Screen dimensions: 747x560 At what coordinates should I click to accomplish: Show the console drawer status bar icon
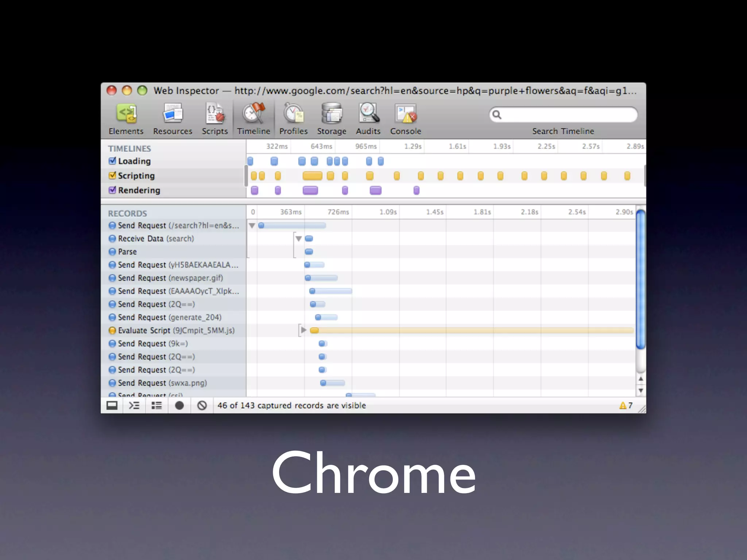(134, 405)
